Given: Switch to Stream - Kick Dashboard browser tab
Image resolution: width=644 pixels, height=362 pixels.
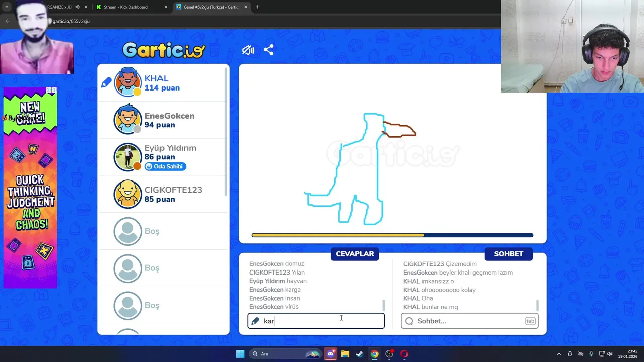Looking at the screenshot, I should point(126,7).
